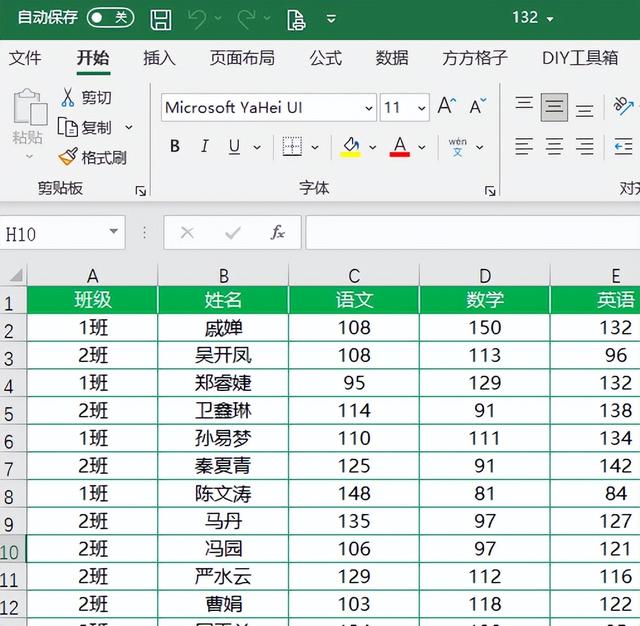Click the cell borders icon

292,146
